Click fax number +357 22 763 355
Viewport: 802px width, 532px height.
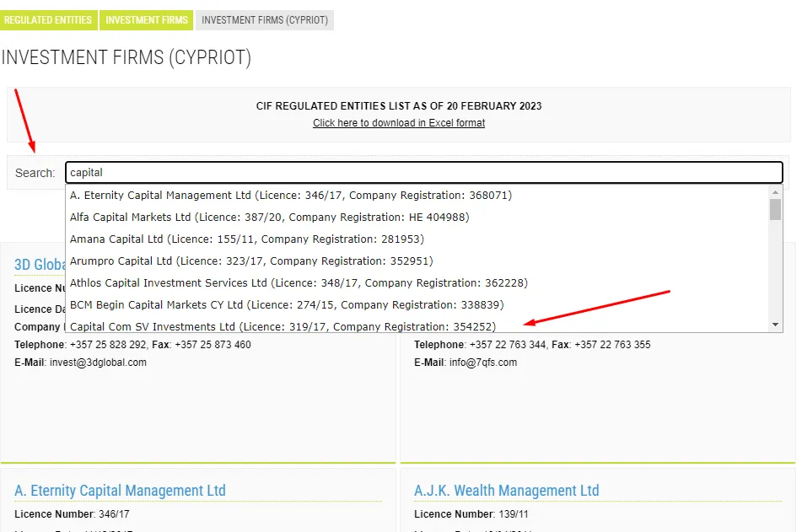tap(613, 345)
